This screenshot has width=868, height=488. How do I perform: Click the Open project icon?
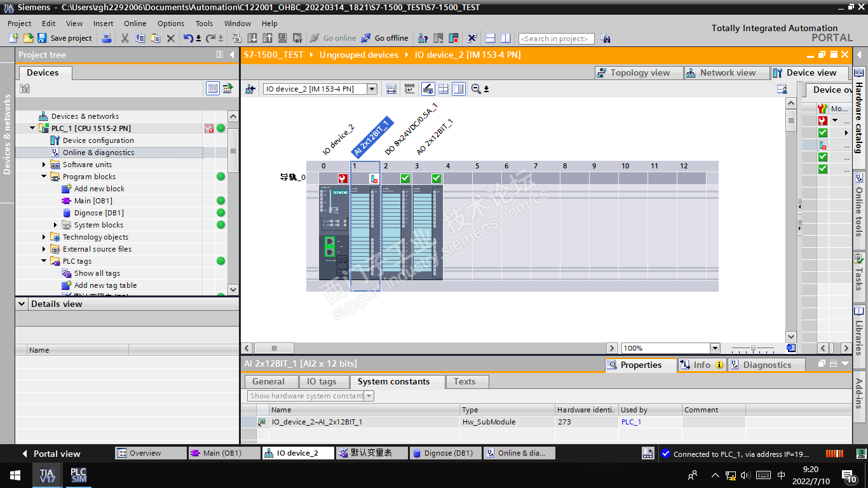[28, 38]
